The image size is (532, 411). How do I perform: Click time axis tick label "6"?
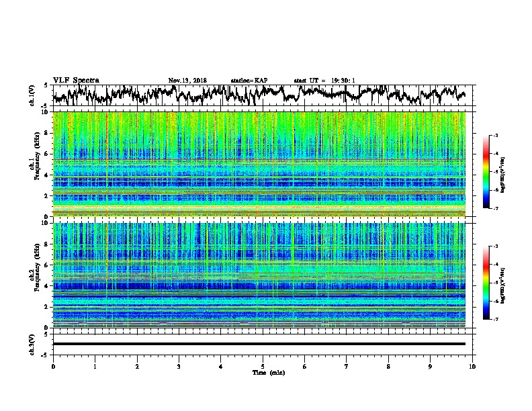click(305, 367)
